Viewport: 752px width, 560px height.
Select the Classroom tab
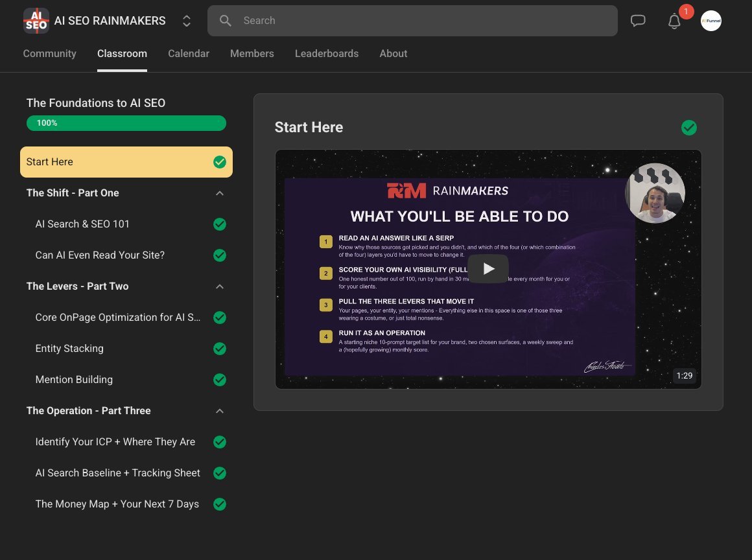pyautogui.click(x=122, y=54)
